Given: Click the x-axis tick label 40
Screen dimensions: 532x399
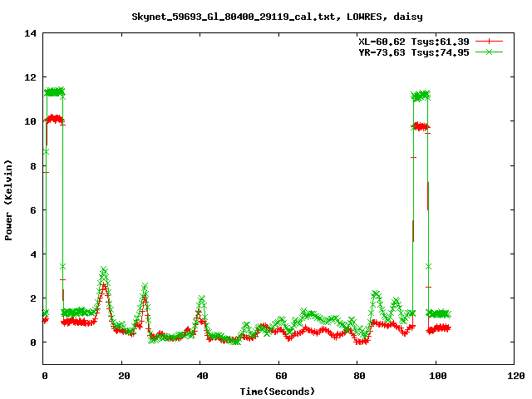Looking at the screenshot, I should click(203, 376).
